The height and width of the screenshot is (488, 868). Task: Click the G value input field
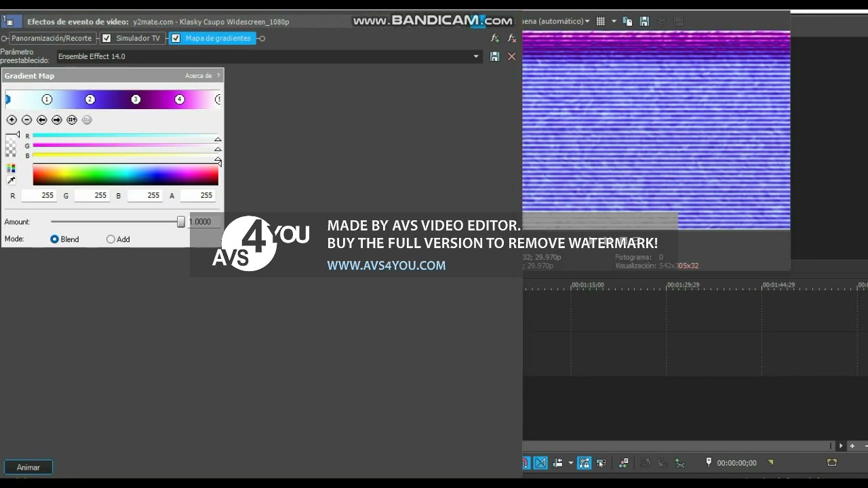92,195
